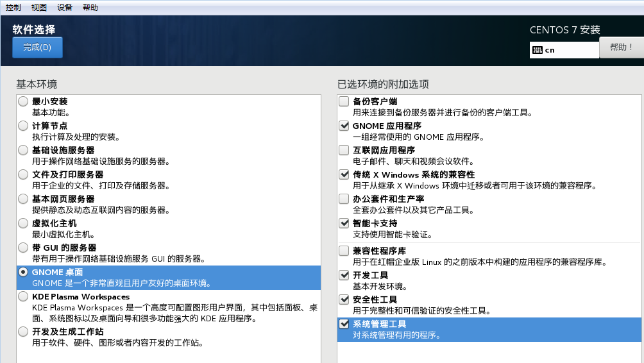Click the text 最小虚拟化主机。

(x=64, y=235)
